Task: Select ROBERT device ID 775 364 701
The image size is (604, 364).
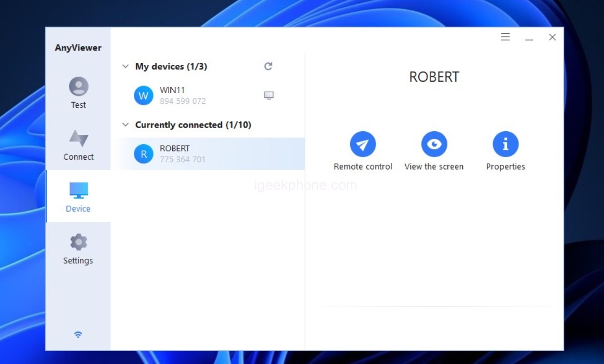Action: point(183,160)
